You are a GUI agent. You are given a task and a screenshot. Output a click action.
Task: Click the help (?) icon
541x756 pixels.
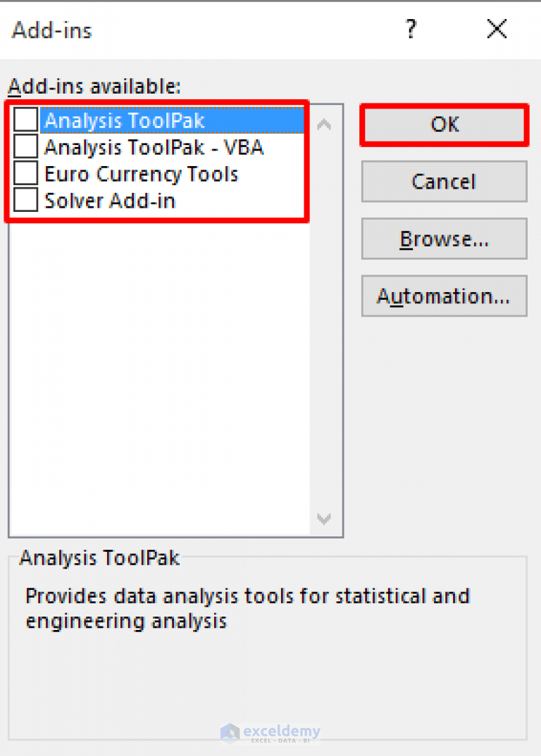pyautogui.click(x=411, y=30)
